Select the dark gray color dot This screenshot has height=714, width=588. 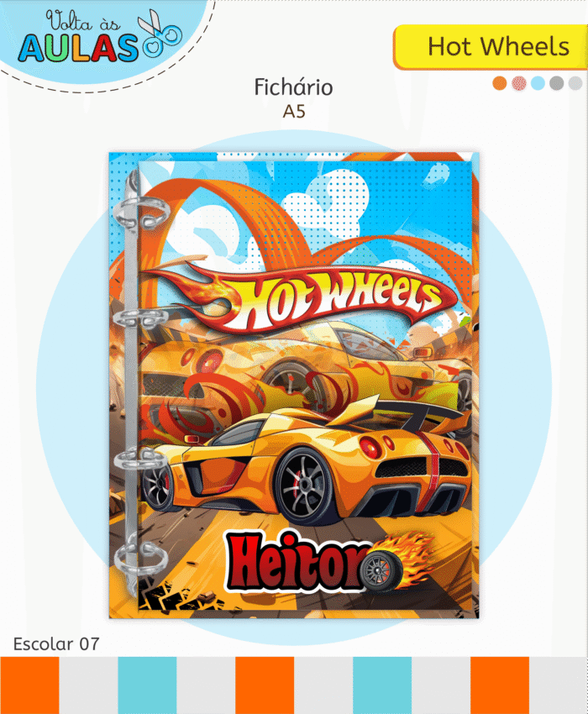pos(557,83)
